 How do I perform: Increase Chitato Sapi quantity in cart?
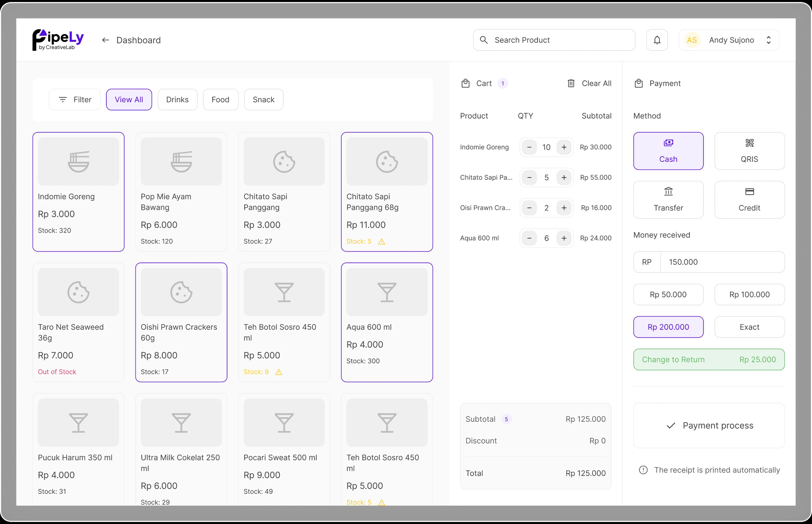[x=564, y=177]
